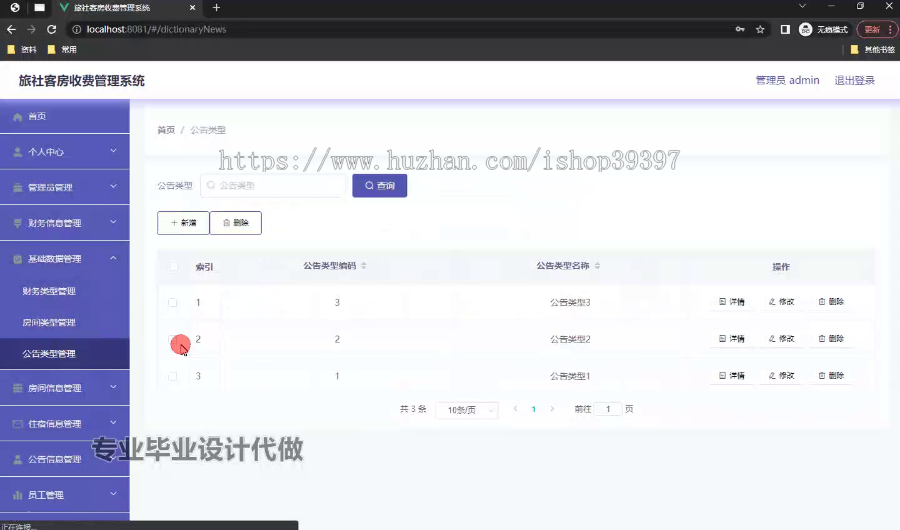Screen dimensions: 900x530
Task: Expand the 住宿信息管理 menu chevron
Action: click(113, 423)
